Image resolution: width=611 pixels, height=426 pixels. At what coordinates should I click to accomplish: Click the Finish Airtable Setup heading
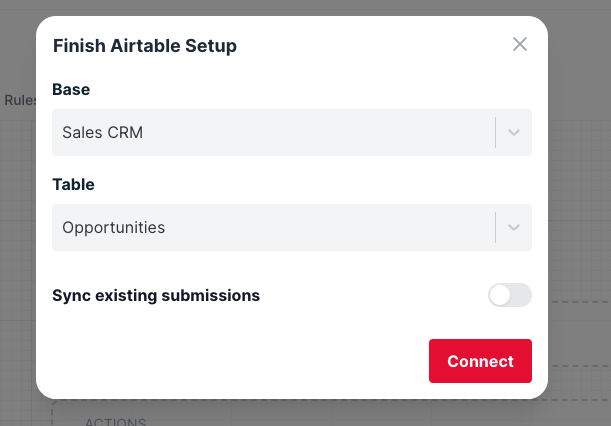[x=144, y=45]
